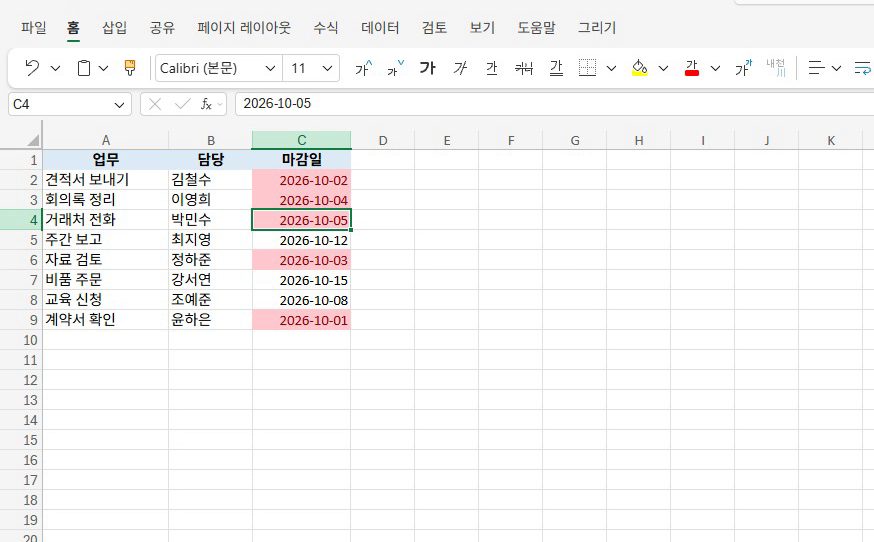Toggle italic formatting

pos(460,68)
